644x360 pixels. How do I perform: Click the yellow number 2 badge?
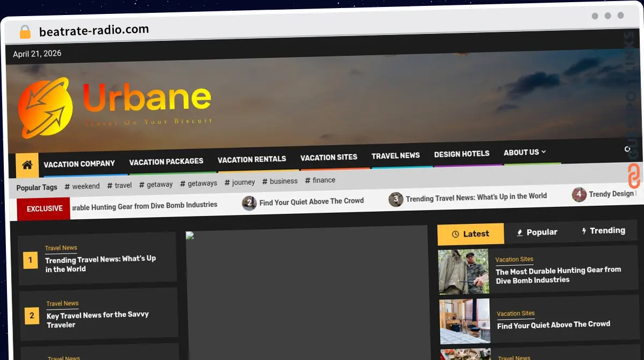click(32, 316)
